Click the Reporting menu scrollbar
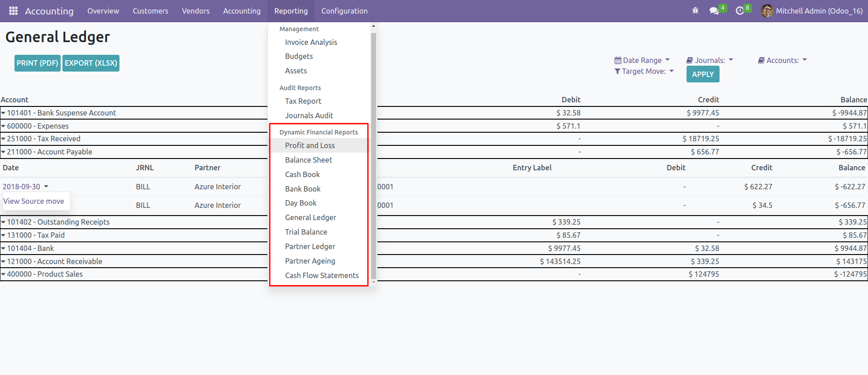This screenshot has height=375, width=868. [x=373, y=154]
